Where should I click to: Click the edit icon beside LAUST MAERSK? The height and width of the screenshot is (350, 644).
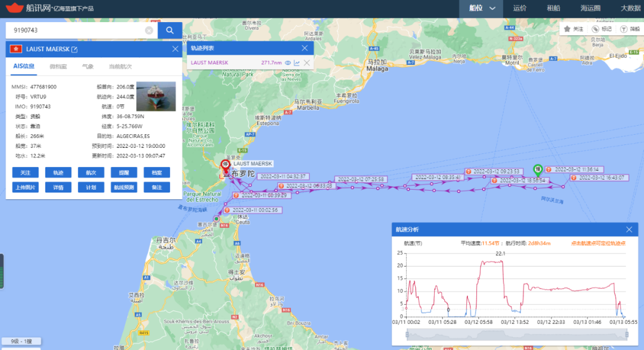(75, 49)
